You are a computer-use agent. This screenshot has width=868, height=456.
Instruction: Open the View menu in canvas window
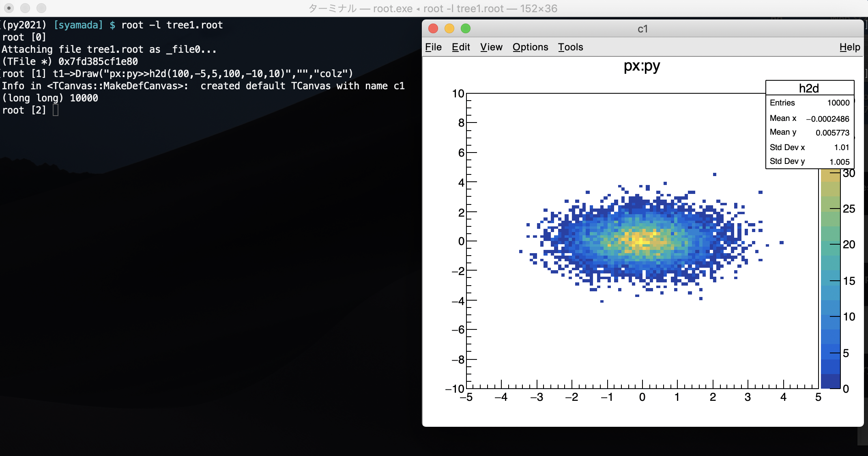click(491, 47)
